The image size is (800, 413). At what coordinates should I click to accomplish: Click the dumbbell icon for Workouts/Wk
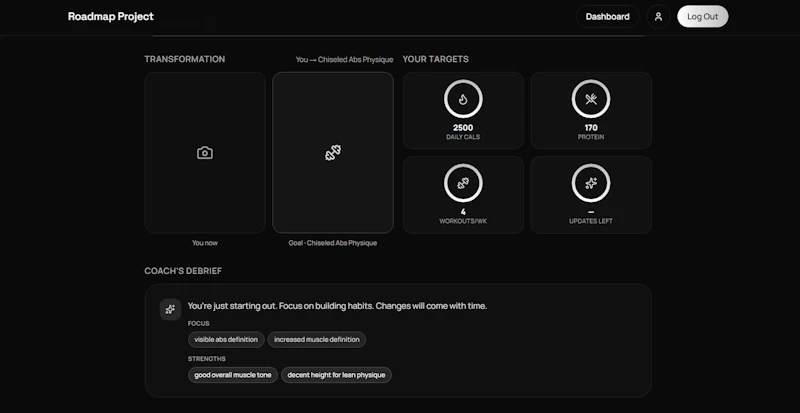point(463,183)
